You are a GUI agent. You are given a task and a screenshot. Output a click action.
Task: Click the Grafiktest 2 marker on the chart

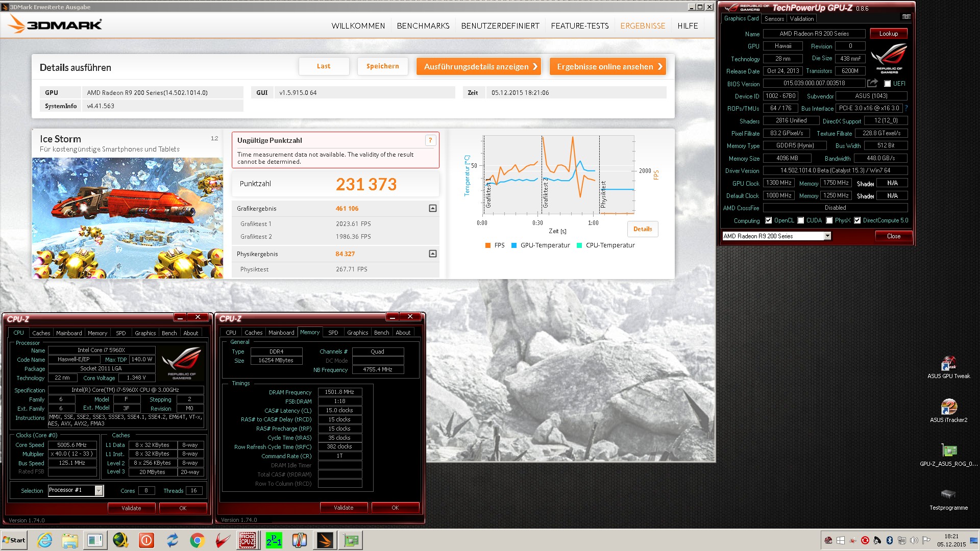pyautogui.click(x=545, y=192)
